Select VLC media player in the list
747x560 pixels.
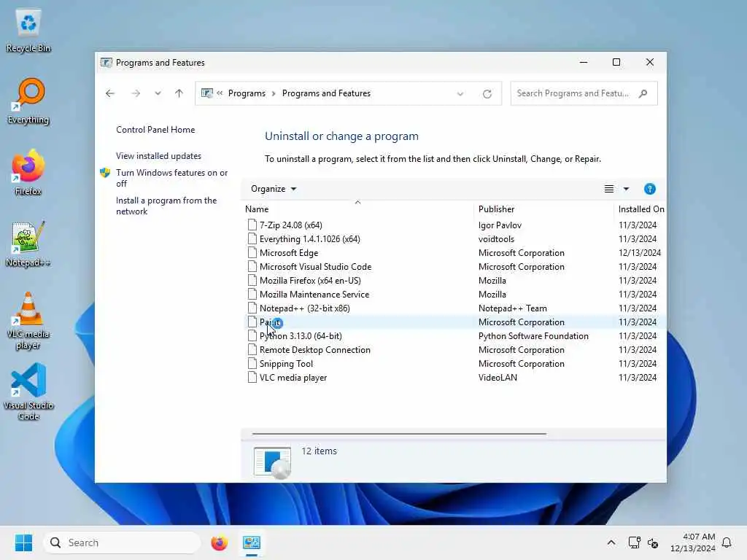[x=455, y=377]
